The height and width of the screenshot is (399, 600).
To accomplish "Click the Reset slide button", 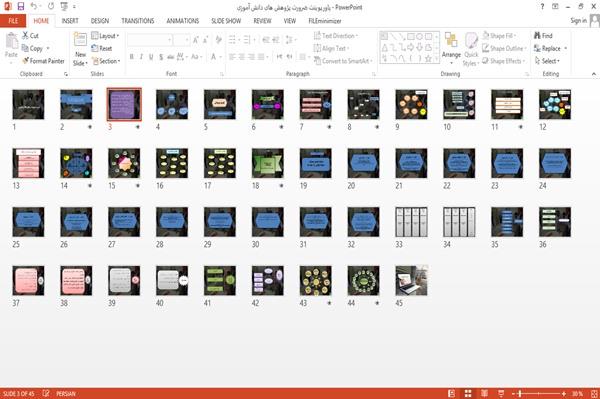I will (x=102, y=48).
